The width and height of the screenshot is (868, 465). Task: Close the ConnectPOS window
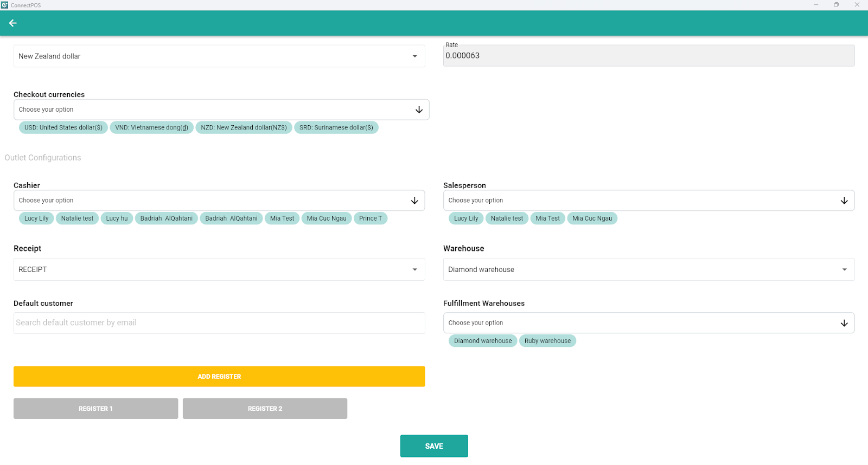pyautogui.click(x=857, y=5)
